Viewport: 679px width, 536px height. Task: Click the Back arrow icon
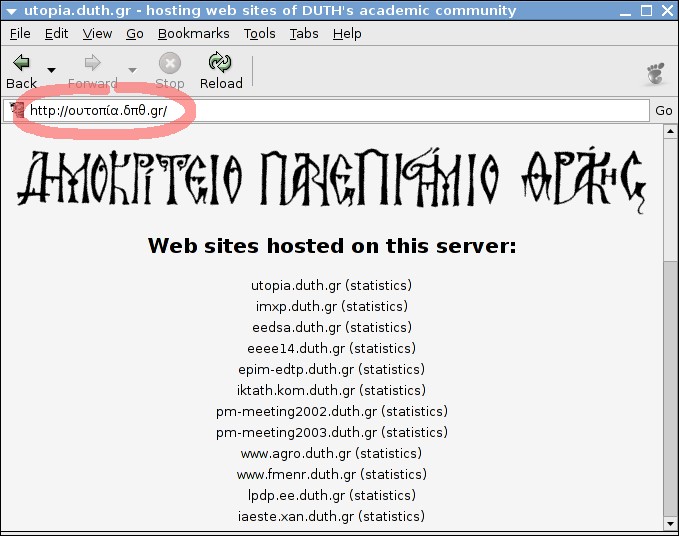tap(21, 64)
